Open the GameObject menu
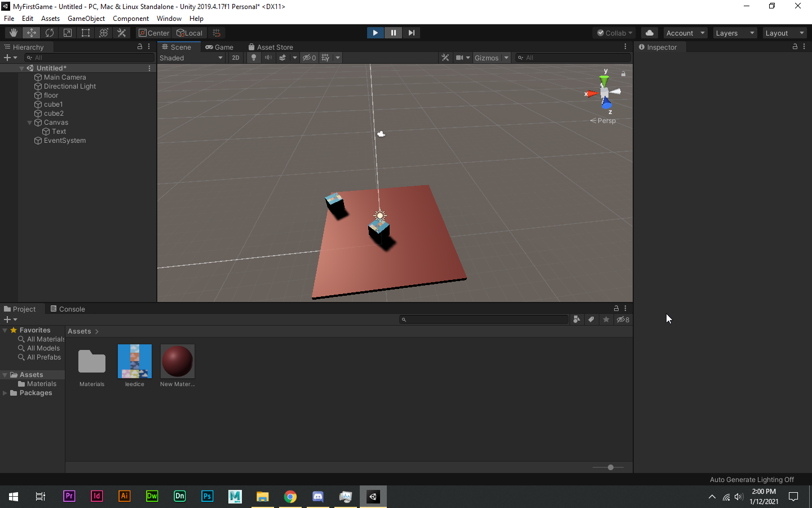Screen dimensions: 812x508 (86, 19)
